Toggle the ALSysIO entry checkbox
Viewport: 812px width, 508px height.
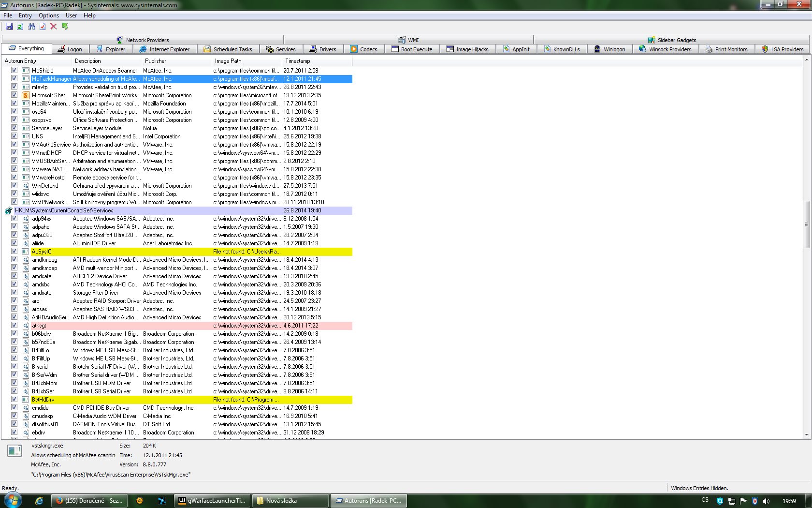14,251
